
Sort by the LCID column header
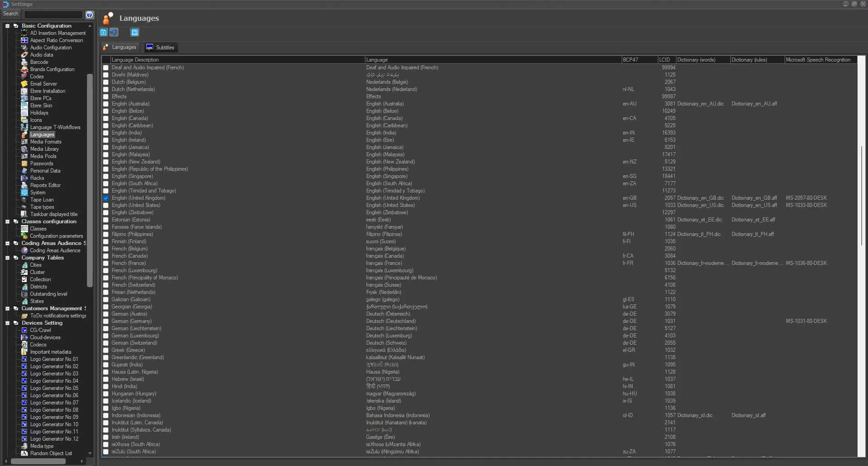point(666,60)
